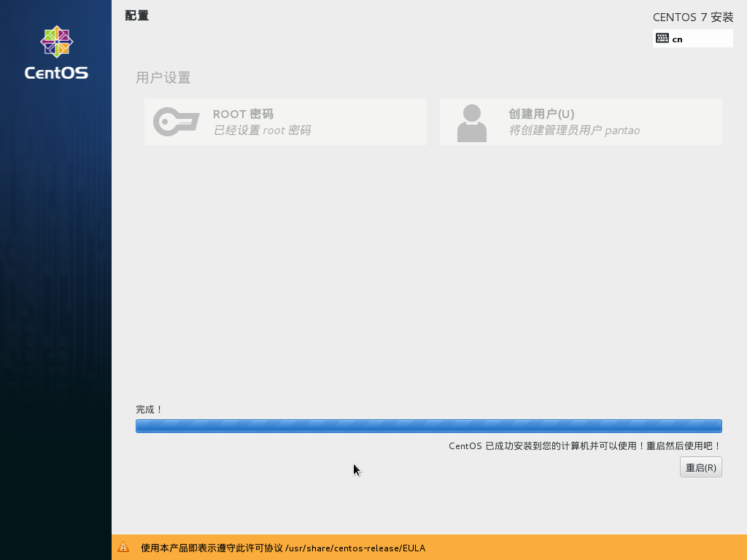
Task: Click the 重启(R) button to restart
Action: click(700, 467)
